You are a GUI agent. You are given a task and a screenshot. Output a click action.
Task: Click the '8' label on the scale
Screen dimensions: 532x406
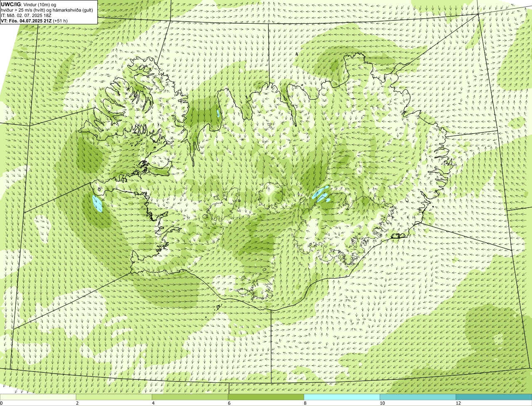[305, 403]
